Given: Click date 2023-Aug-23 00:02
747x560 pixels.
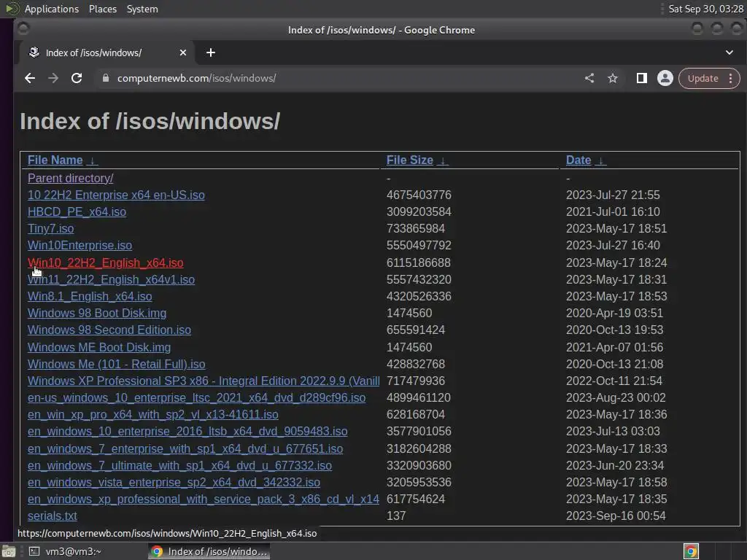Looking at the screenshot, I should (616, 397).
